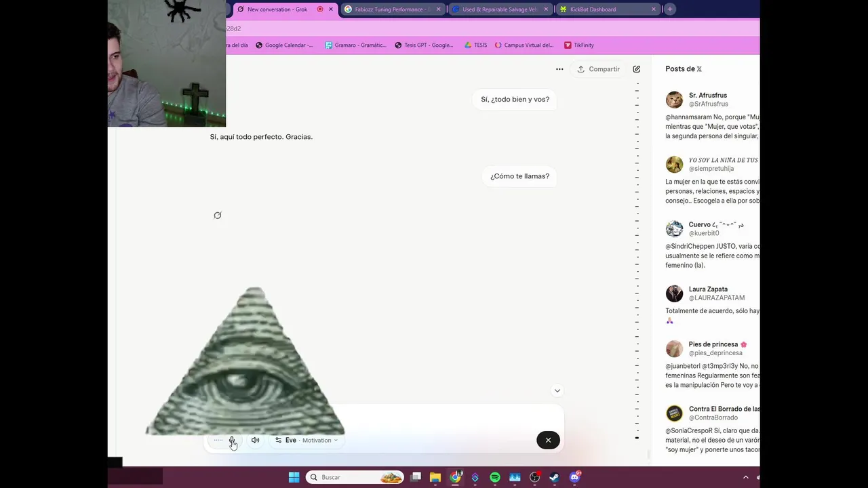Open the three-dot conversation options menu

559,69
